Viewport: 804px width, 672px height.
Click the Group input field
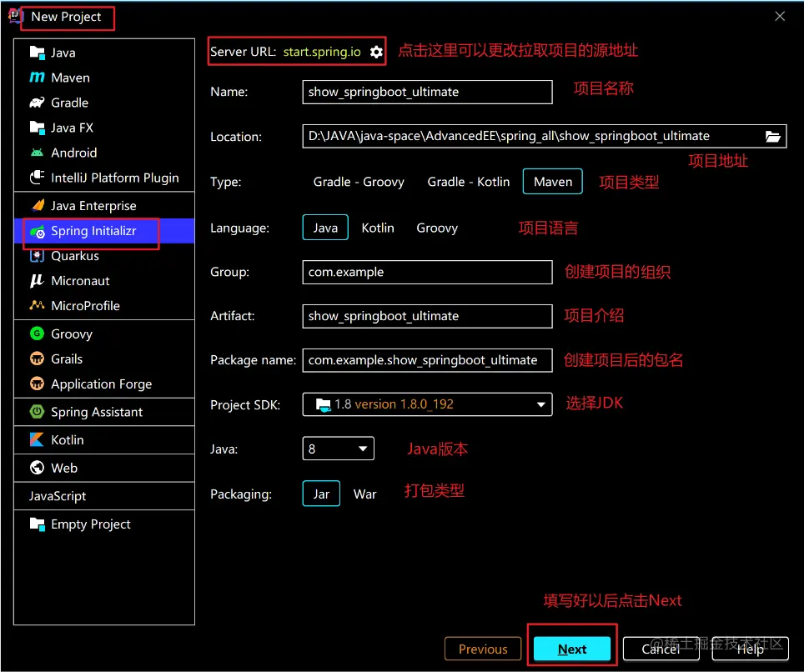tap(428, 272)
